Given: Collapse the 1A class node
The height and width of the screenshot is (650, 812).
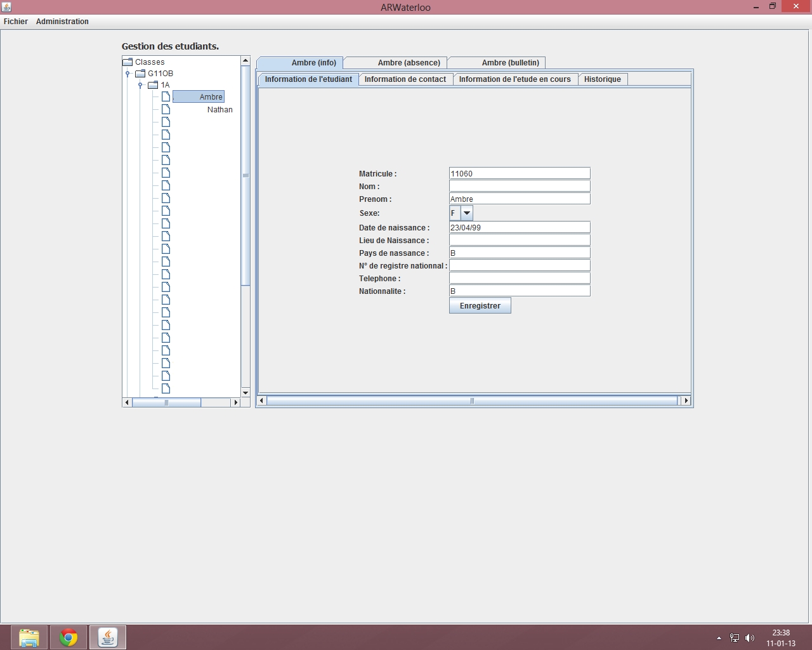Looking at the screenshot, I should [x=140, y=85].
